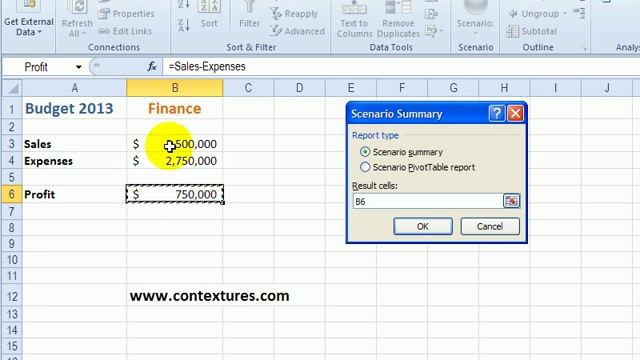Click formula bar with =Sales-Expenses
This screenshot has width=640, height=360.
(x=400, y=67)
